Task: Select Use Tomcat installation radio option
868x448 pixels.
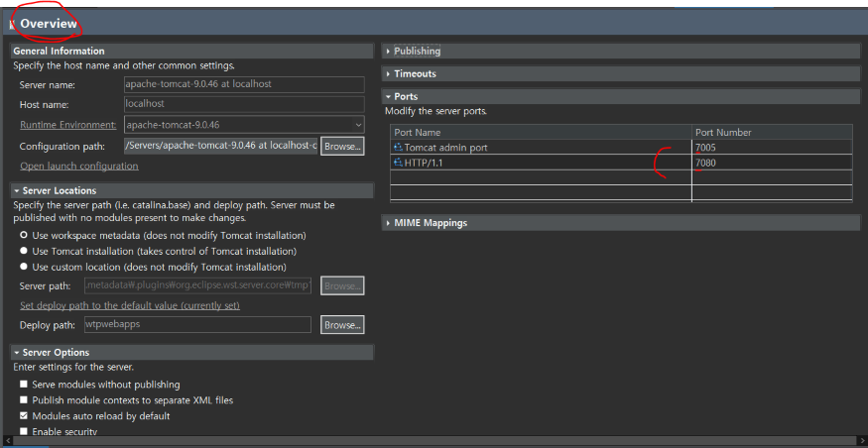Action: (x=23, y=251)
